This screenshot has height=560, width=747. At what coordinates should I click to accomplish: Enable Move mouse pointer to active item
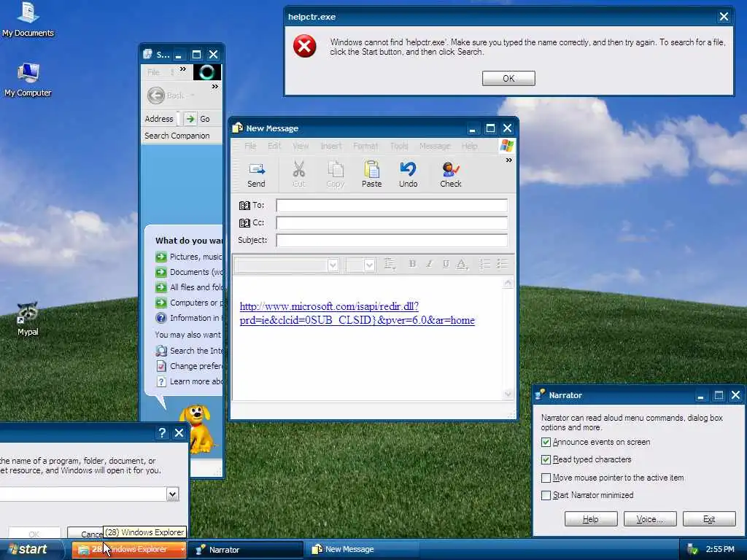click(x=546, y=478)
